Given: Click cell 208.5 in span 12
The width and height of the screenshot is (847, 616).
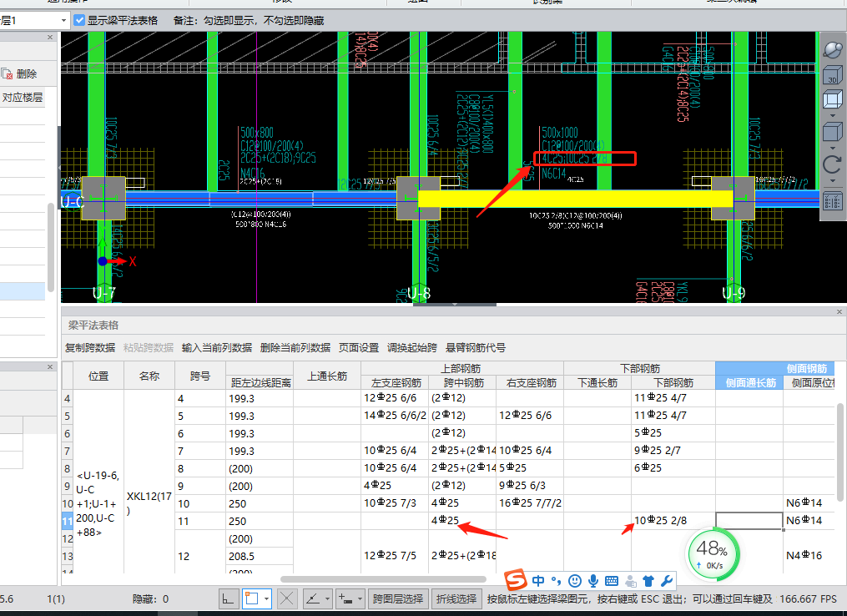Looking at the screenshot, I should pyautogui.click(x=260, y=557).
